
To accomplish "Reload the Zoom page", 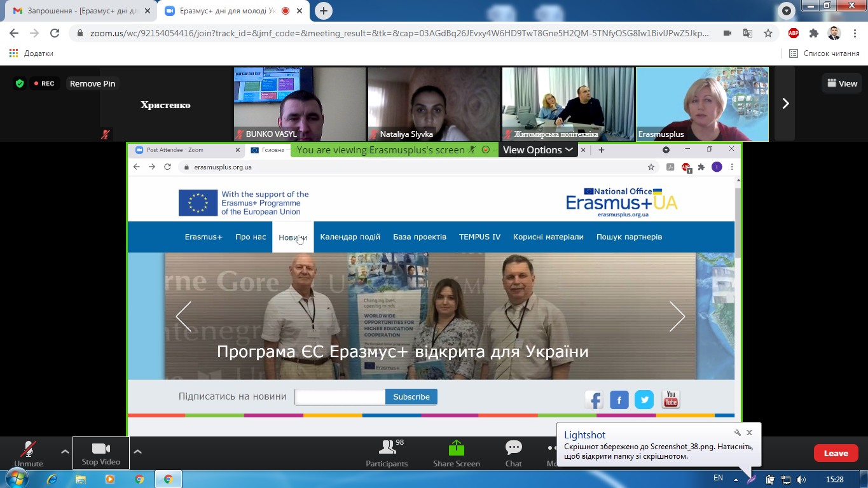I will (55, 33).
